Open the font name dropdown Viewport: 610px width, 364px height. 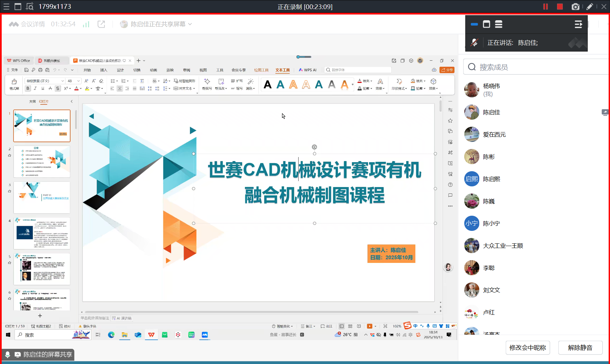[x=62, y=81]
